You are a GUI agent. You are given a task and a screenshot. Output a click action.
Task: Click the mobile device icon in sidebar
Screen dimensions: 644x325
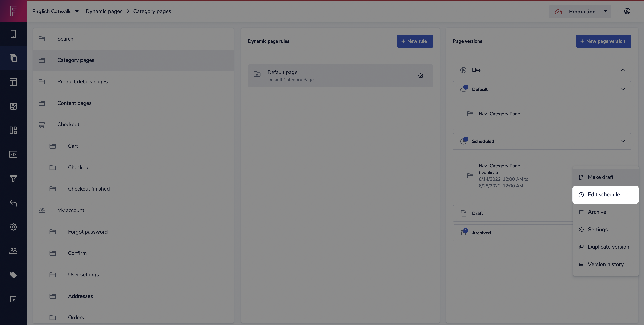13,34
